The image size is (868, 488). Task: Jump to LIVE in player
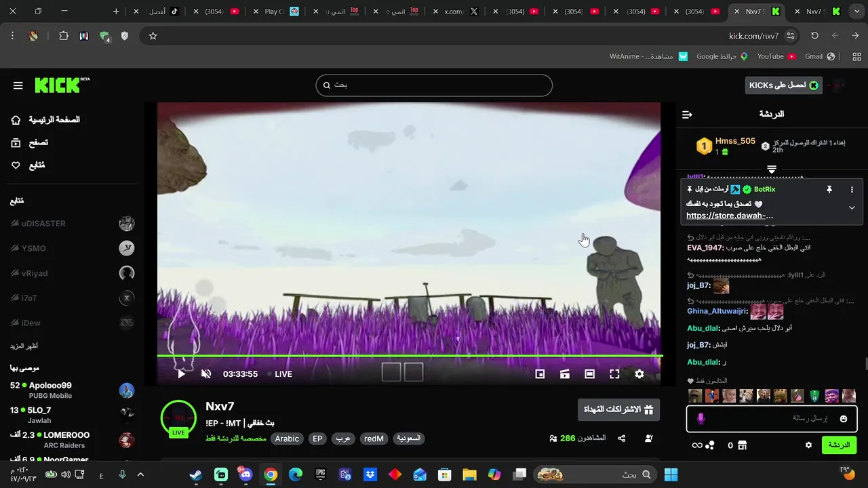pyautogui.click(x=280, y=374)
